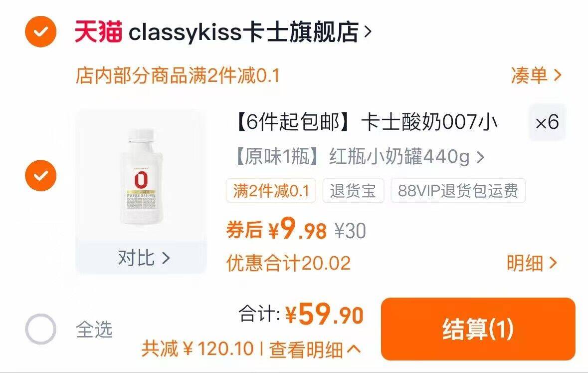588x373 pixels.
Task: Click the 券后 ¥9.98 price
Action: click(276, 229)
